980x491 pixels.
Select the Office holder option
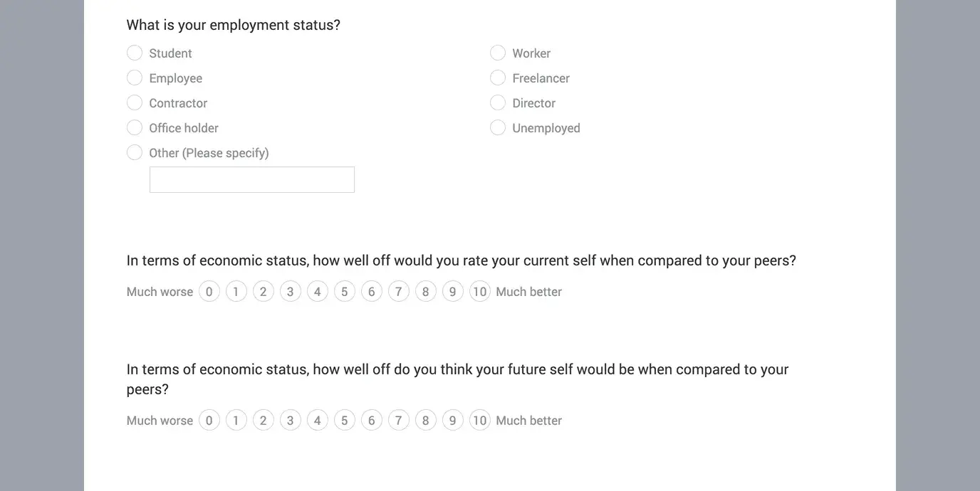pyautogui.click(x=135, y=127)
